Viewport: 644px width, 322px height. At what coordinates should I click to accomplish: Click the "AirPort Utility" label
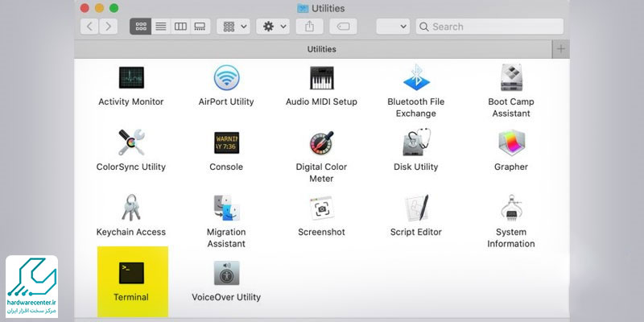point(226,102)
